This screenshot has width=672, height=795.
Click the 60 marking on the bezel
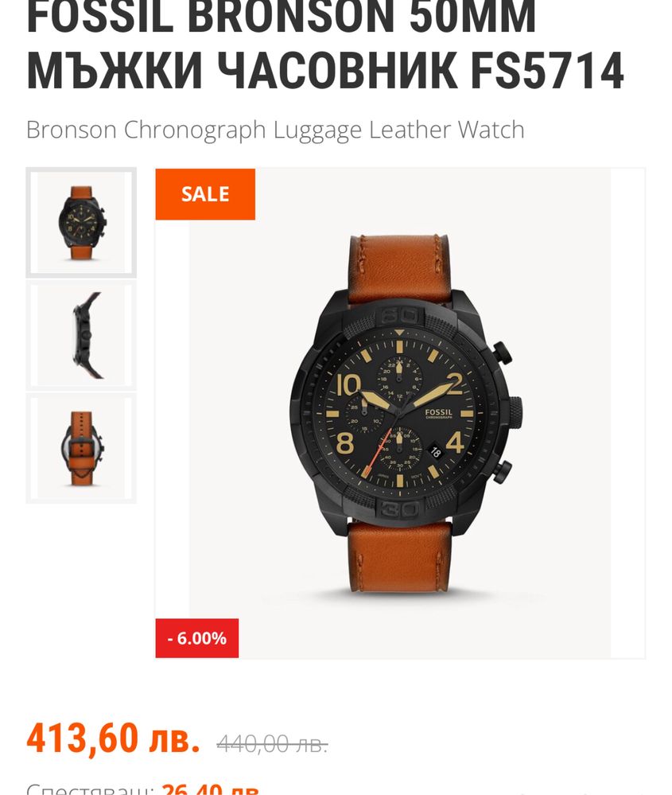399,315
